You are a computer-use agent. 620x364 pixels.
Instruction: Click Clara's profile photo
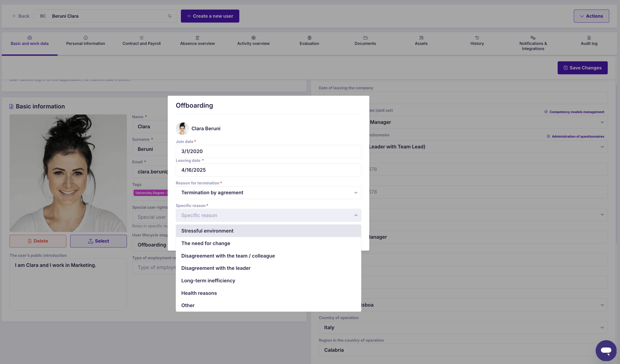pyautogui.click(x=68, y=173)
